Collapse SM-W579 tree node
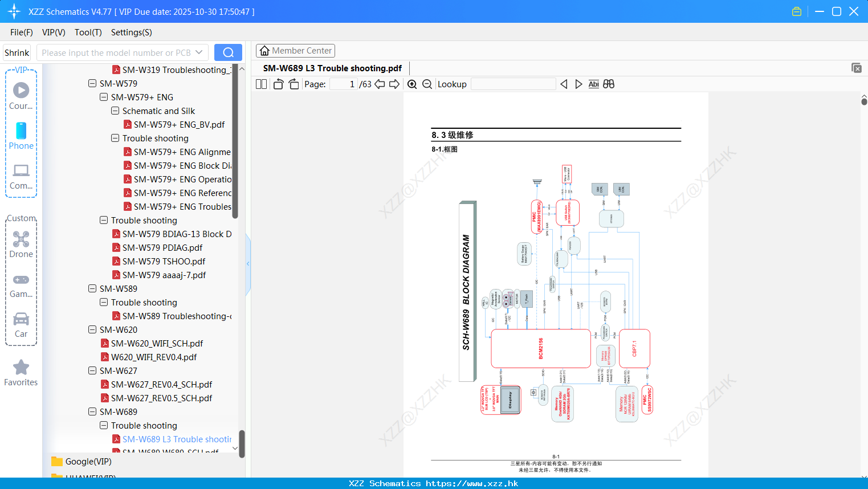 [92, 84]
